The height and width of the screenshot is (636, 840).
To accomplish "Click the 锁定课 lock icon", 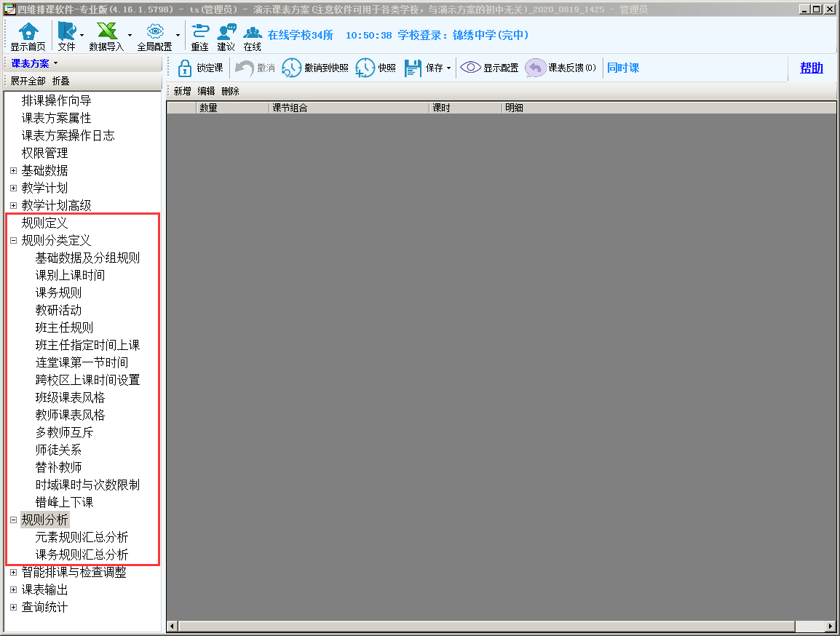I will tap(185, 68).
